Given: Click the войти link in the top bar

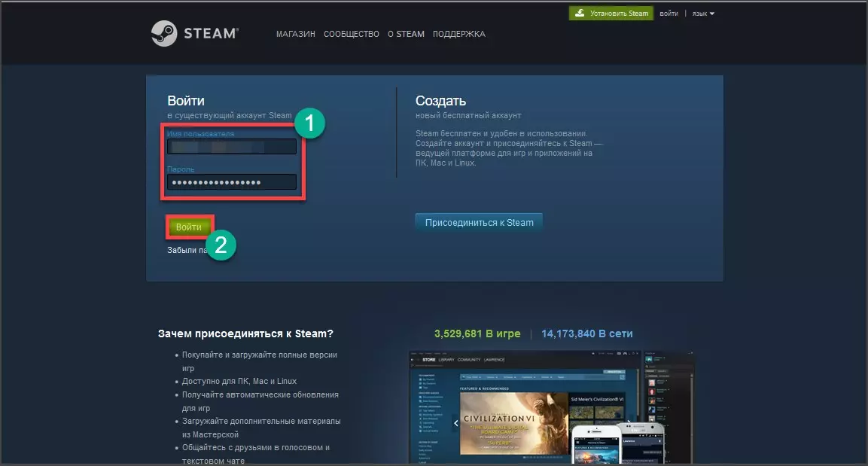Looking at the screenshot, I should pyautogui.click(x=669, y=14).
